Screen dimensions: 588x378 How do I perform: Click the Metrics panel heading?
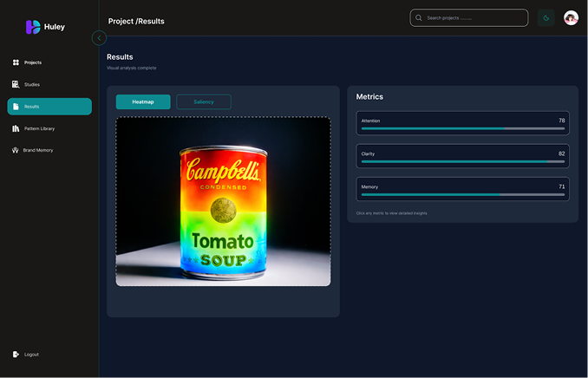(x=369, y=97)
